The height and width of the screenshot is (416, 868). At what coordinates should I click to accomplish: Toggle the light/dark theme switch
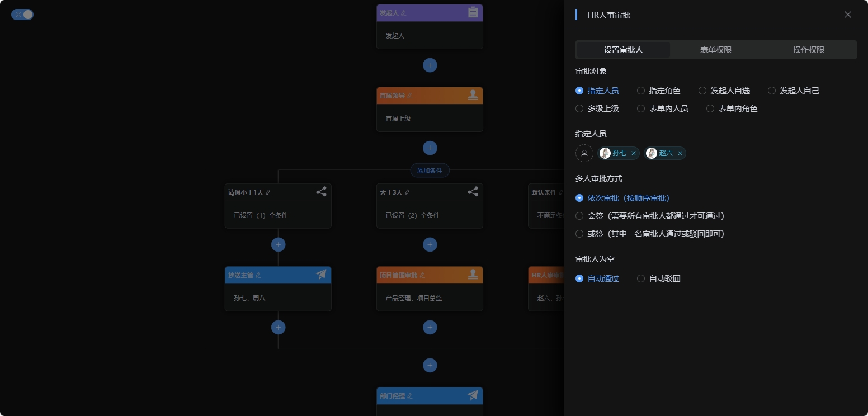[x=22, y=15]
